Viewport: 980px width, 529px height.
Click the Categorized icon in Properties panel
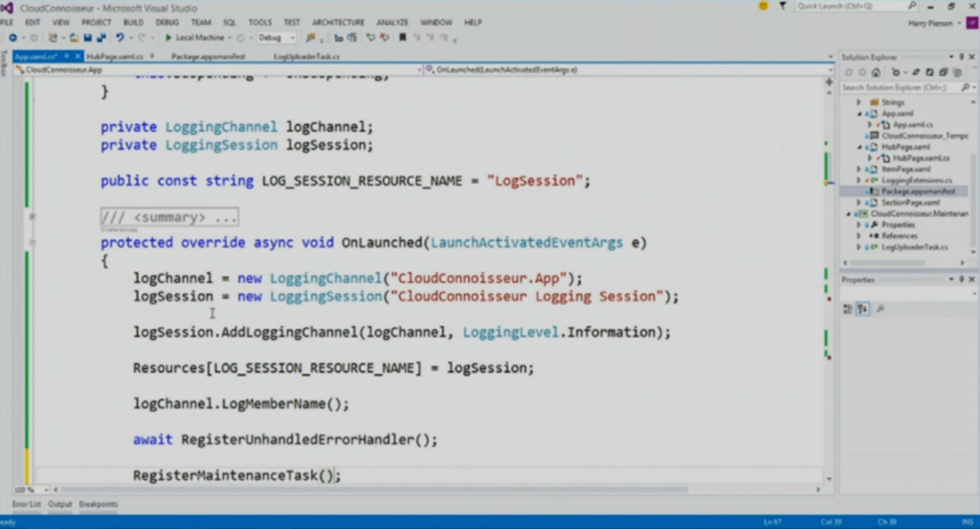tap(848, 309)
